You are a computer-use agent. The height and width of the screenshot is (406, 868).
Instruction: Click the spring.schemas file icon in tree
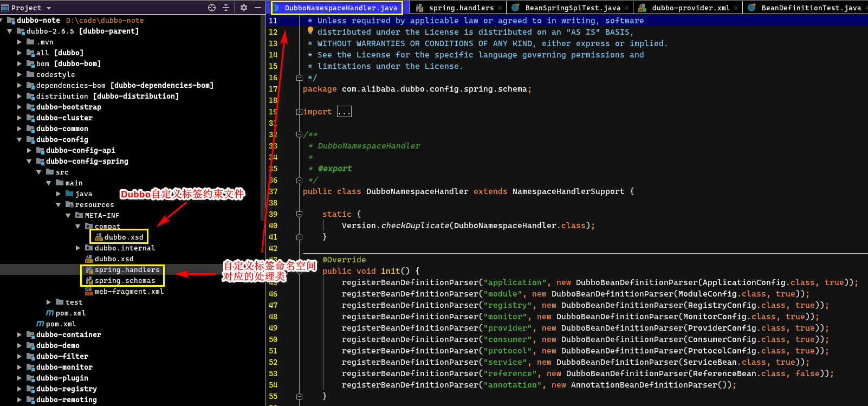coord(89,281)
